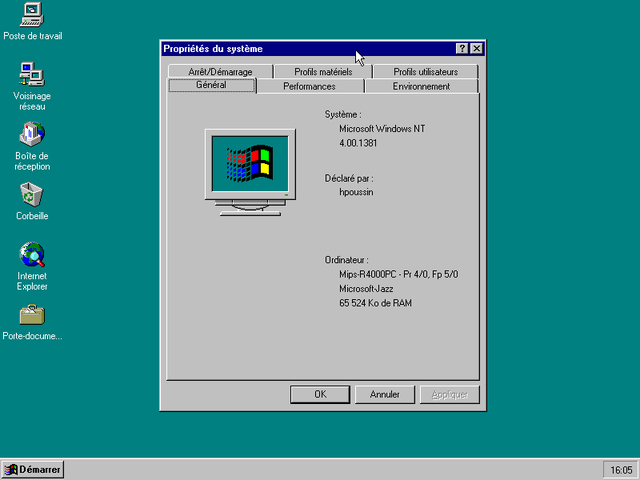
Task: Confirm with the OK button
Action: click(x=320, y=394)
